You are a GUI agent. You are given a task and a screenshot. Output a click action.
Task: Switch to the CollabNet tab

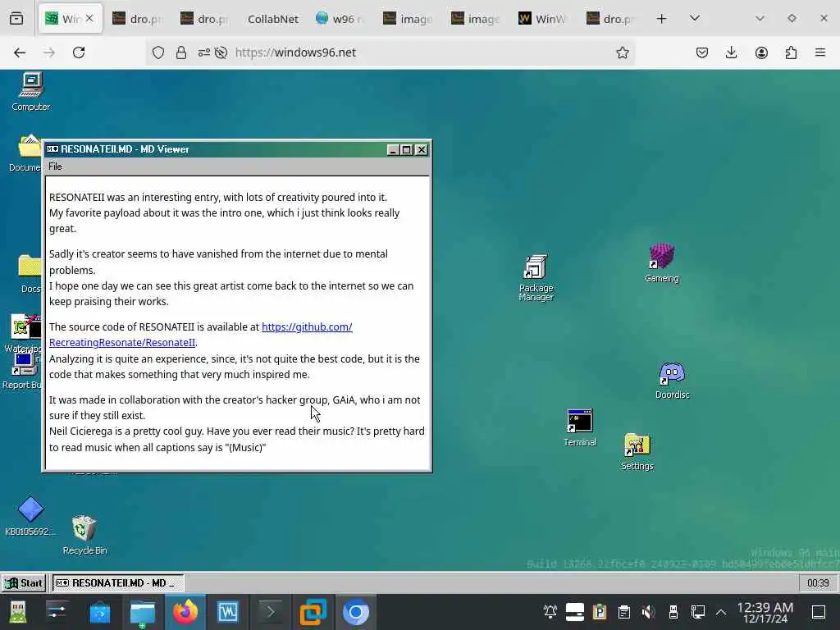coord(272,19)
